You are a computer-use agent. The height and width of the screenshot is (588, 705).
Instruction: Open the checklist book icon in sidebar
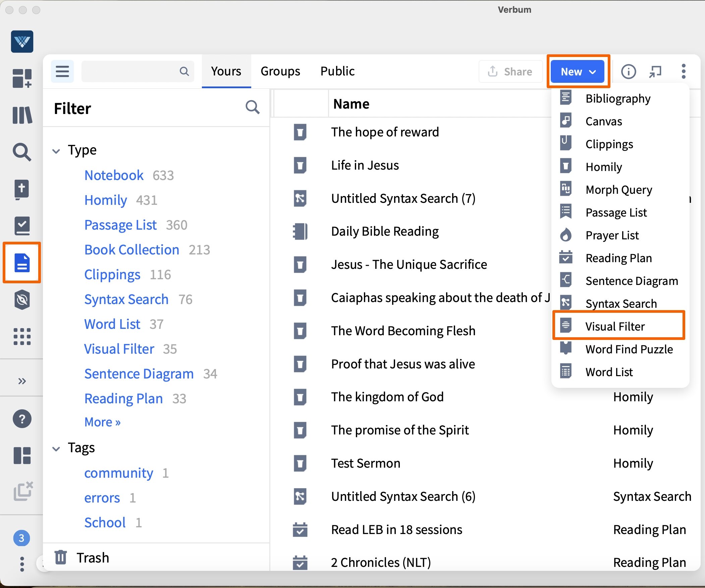click(22, 226)
